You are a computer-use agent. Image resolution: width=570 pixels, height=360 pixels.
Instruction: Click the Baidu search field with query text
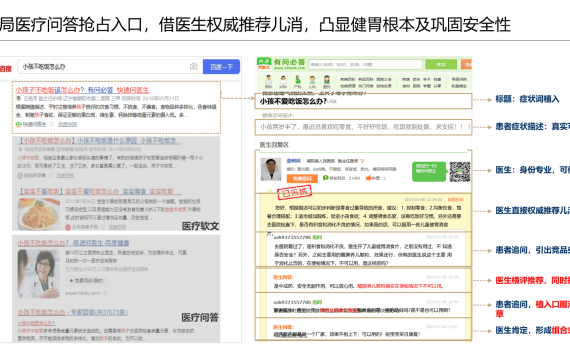[x=110, y=67]
